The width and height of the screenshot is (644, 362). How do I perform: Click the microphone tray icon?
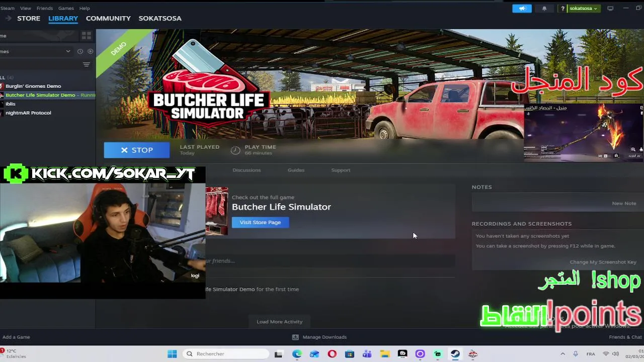(x=576, y=354)
